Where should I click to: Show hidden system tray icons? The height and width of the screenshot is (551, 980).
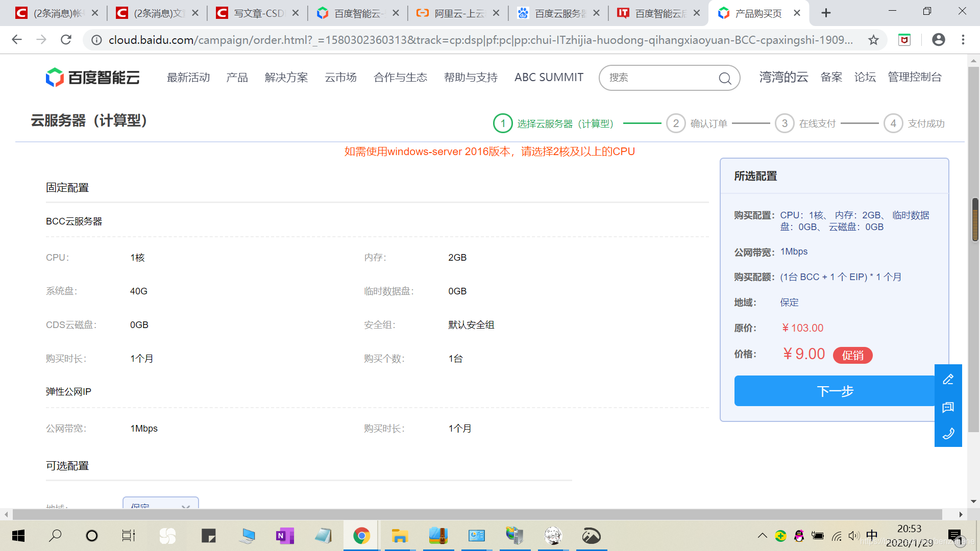pyautogui.click(x=762, y=536)
